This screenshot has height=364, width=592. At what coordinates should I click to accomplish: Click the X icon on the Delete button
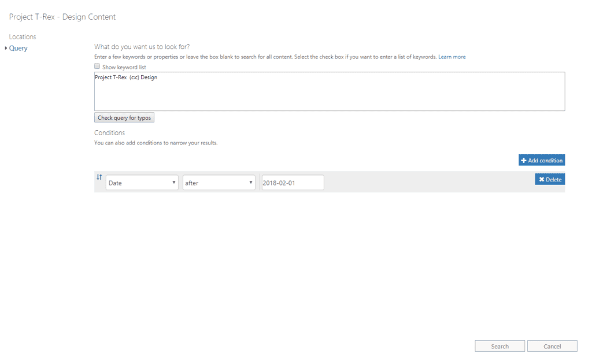click(x=541, y=180)
